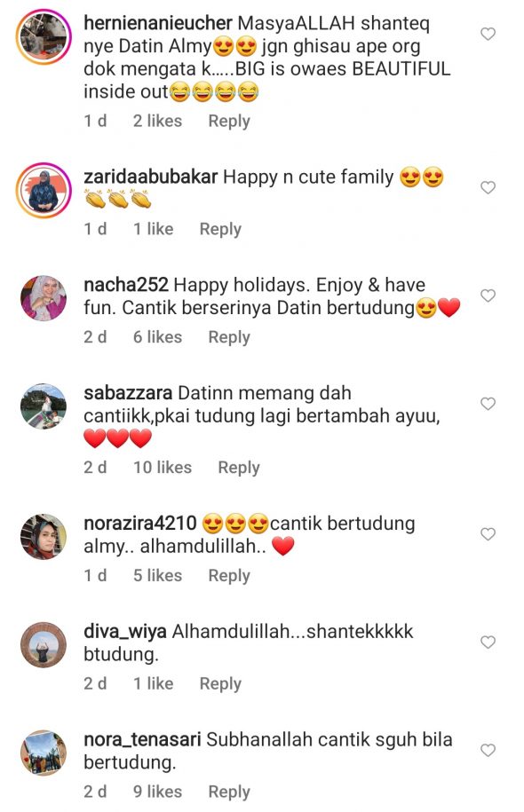524x812 pixels.
Task: View the 6 likes on nacha252's comment
Action: click(157, 337)
